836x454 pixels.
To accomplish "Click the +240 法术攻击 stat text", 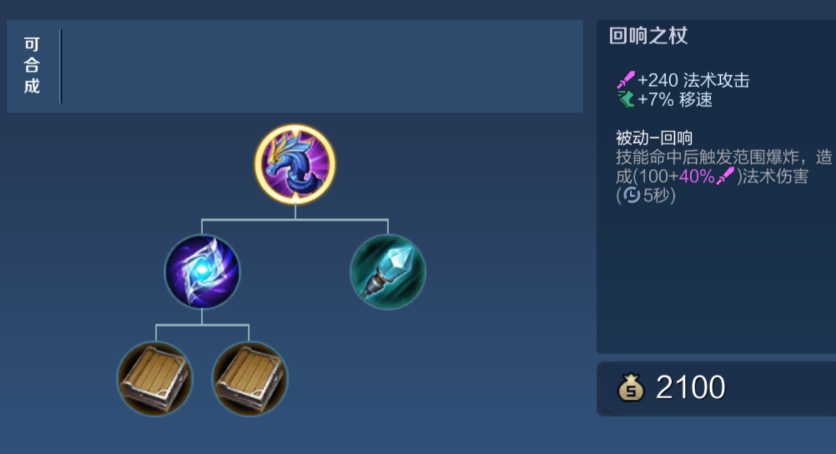I will click(694, 80).
